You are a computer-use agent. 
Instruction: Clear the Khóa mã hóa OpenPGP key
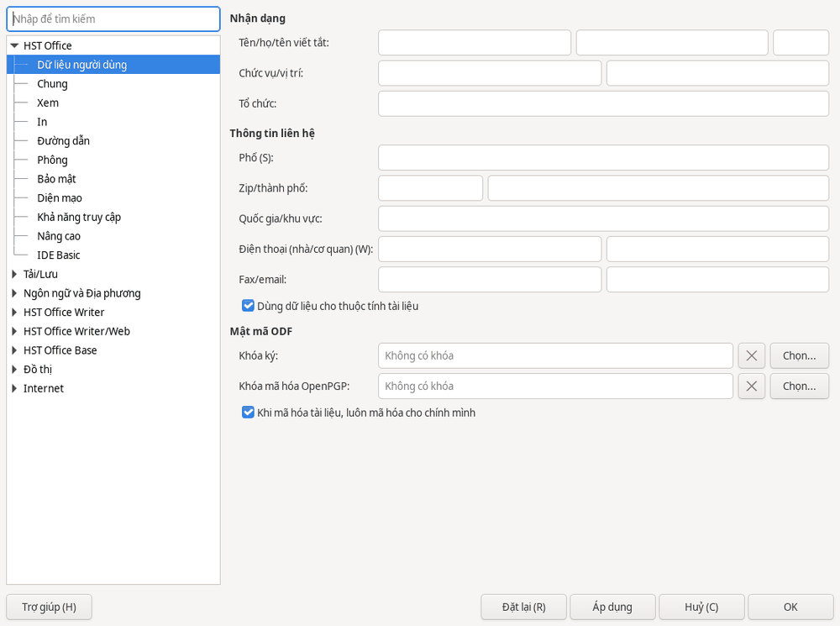(x=751, y=387)
